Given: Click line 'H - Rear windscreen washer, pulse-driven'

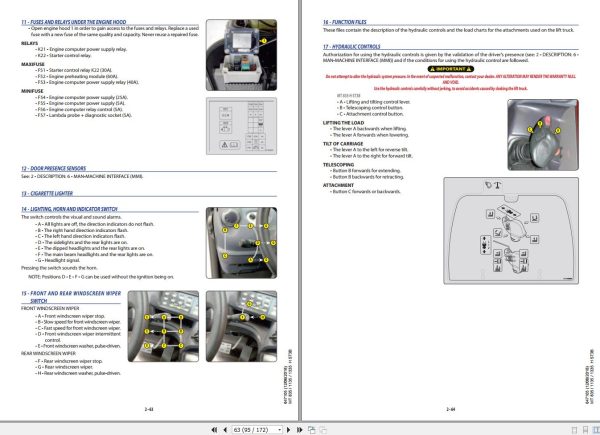Looking at the screenshot, I should point(79,373).
